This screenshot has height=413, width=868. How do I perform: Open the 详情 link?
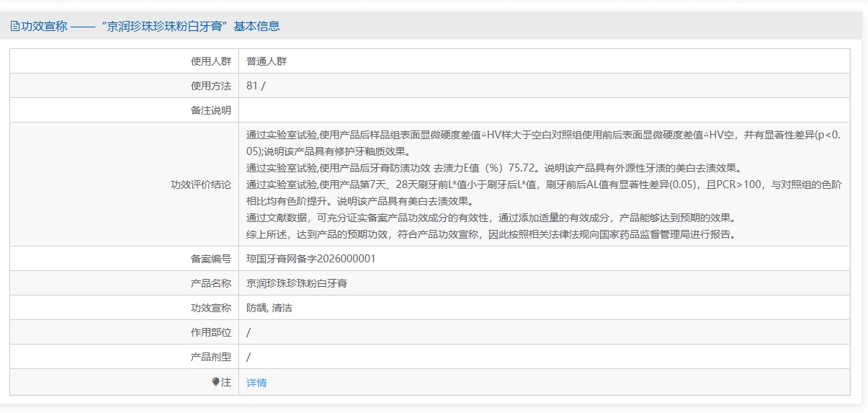(256, 383)
